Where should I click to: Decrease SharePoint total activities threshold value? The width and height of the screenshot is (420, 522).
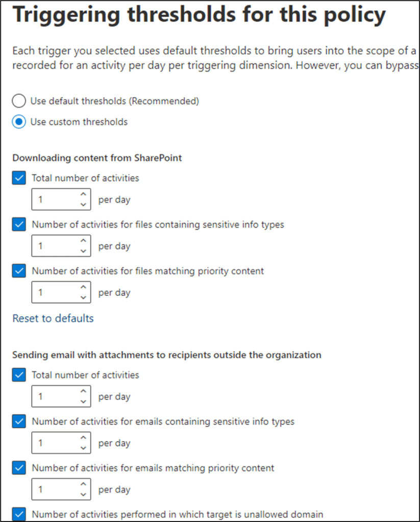pos(84,204)
